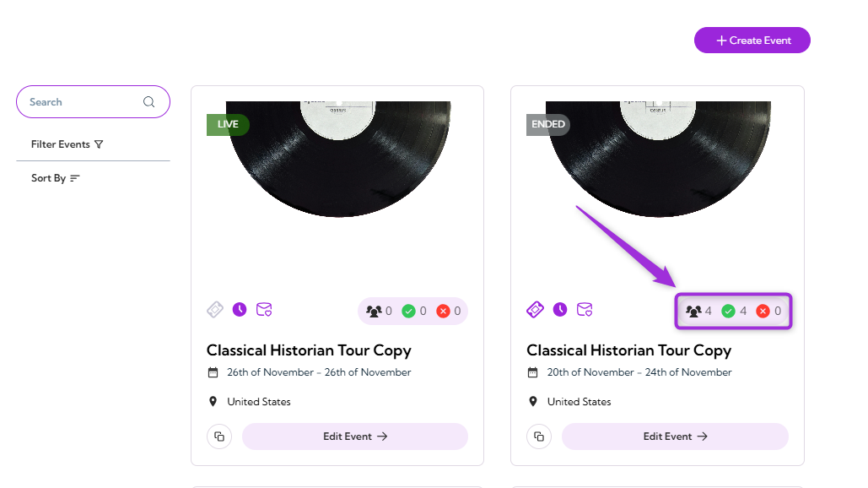Click the Create Event button
The width and height of the screenshot is (868, 488).
point(752,41)
